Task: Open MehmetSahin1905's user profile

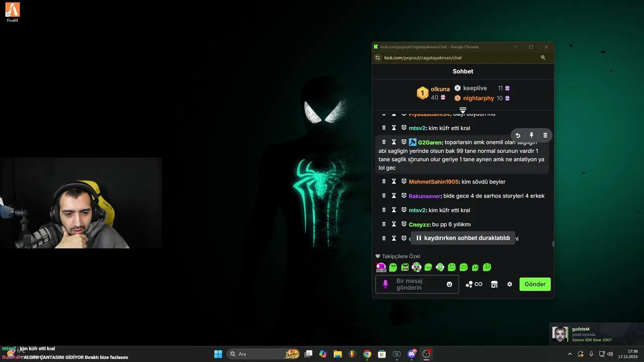Action: 434,182
